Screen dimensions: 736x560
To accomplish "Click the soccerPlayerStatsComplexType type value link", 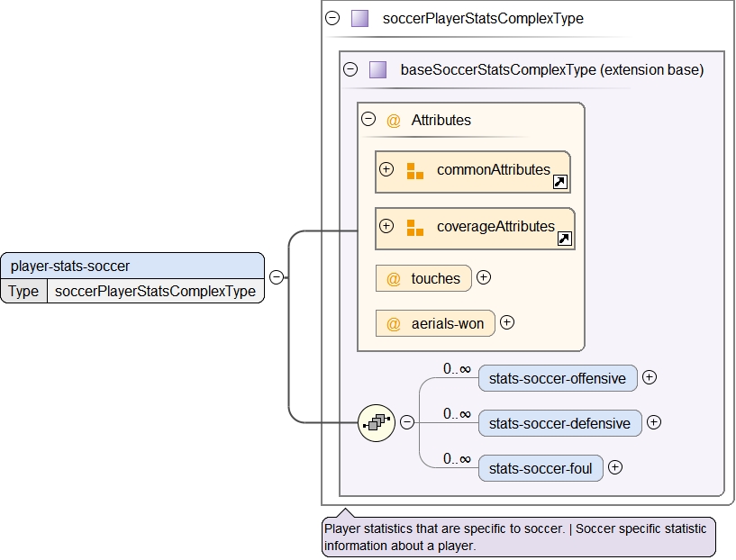I will tap(155, 291).
